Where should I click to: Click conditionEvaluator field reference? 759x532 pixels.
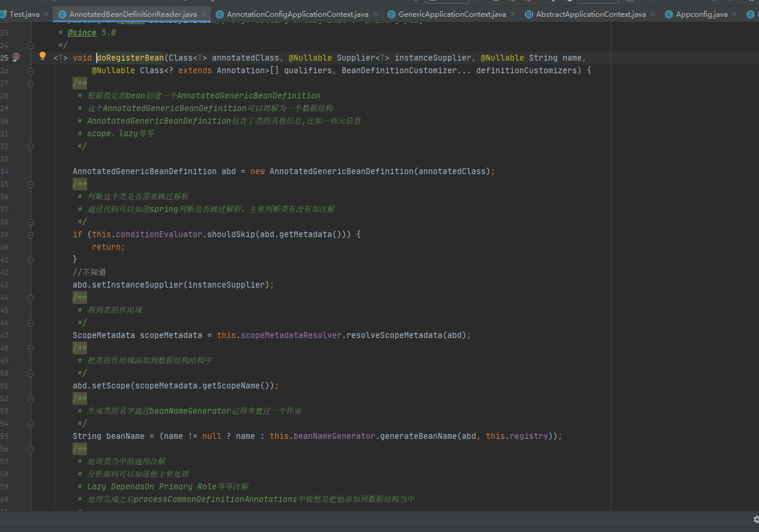(x=159, y=234)
